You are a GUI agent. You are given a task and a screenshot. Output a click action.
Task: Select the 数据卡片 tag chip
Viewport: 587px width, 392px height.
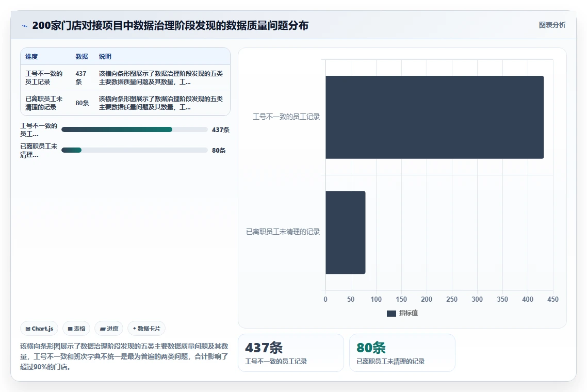click(x=146, y=329)
